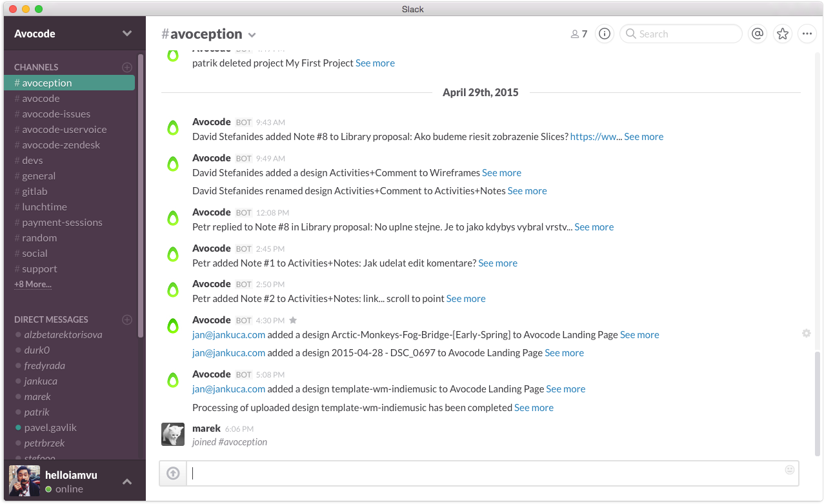
Task: See more on renamed design message
Action: [x=527, y=191]
